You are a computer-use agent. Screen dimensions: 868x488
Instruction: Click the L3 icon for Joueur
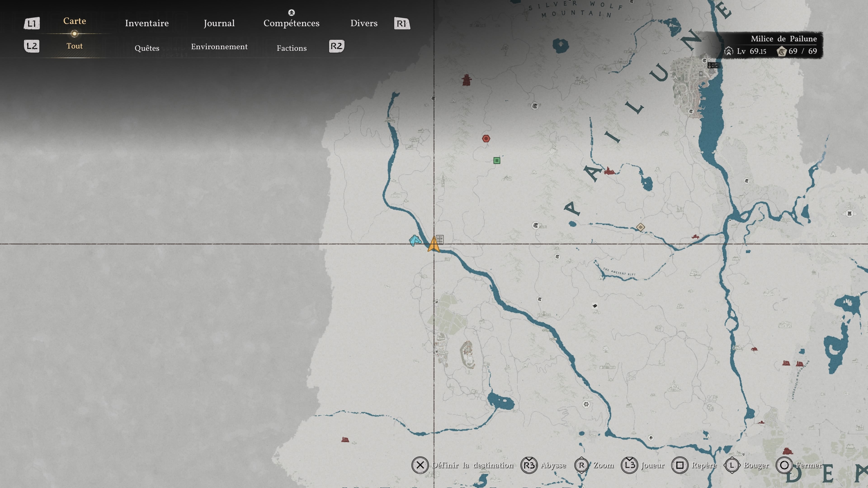tap(630, 465)
